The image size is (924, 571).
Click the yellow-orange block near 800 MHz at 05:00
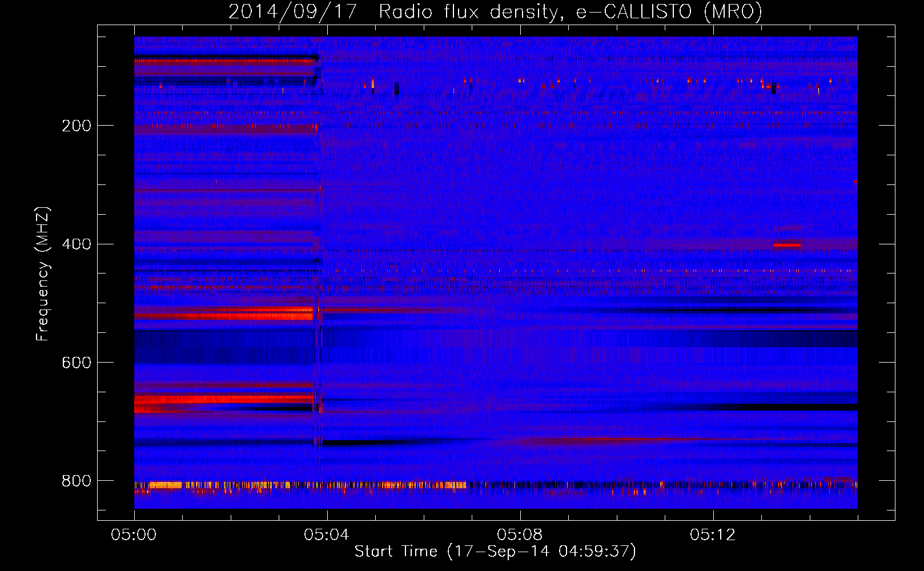[166, 485]
